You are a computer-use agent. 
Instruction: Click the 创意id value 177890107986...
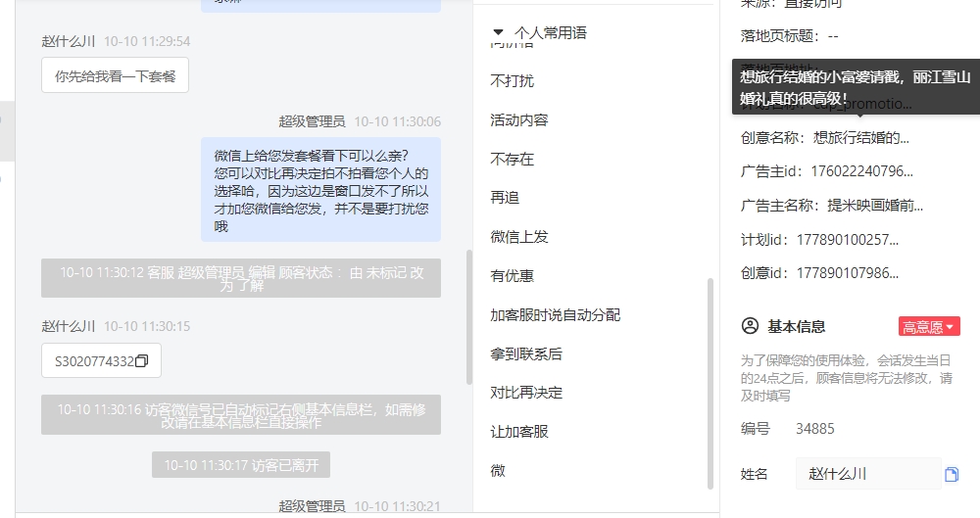click(848, 273)
